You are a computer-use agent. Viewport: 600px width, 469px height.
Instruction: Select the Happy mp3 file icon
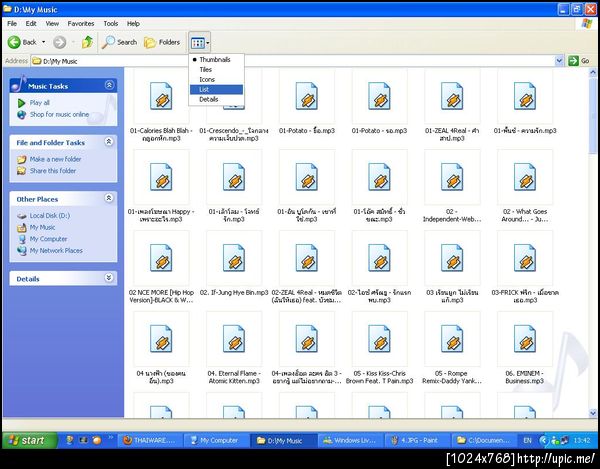point(161,178)
